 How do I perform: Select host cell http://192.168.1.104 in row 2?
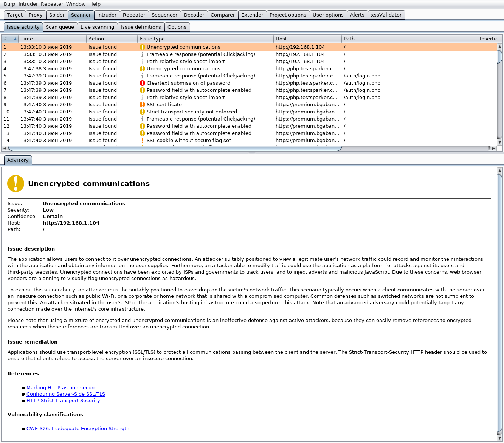pyautogui.click(x=300, y=54)
